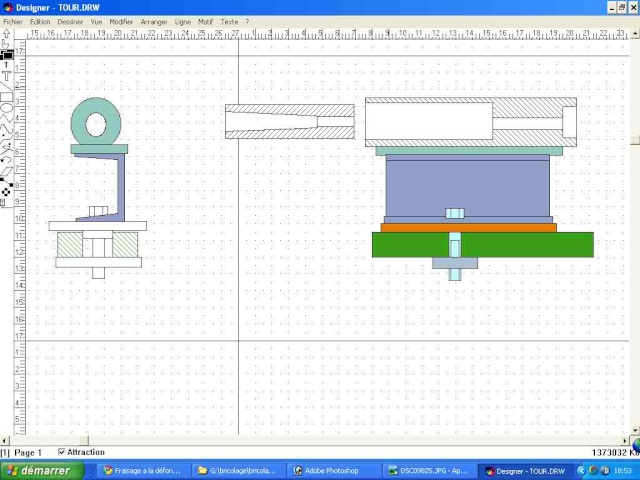Click the Designer app icon in title bar
The height and width of the screenshot is (480, 640).
coord(7,7)
